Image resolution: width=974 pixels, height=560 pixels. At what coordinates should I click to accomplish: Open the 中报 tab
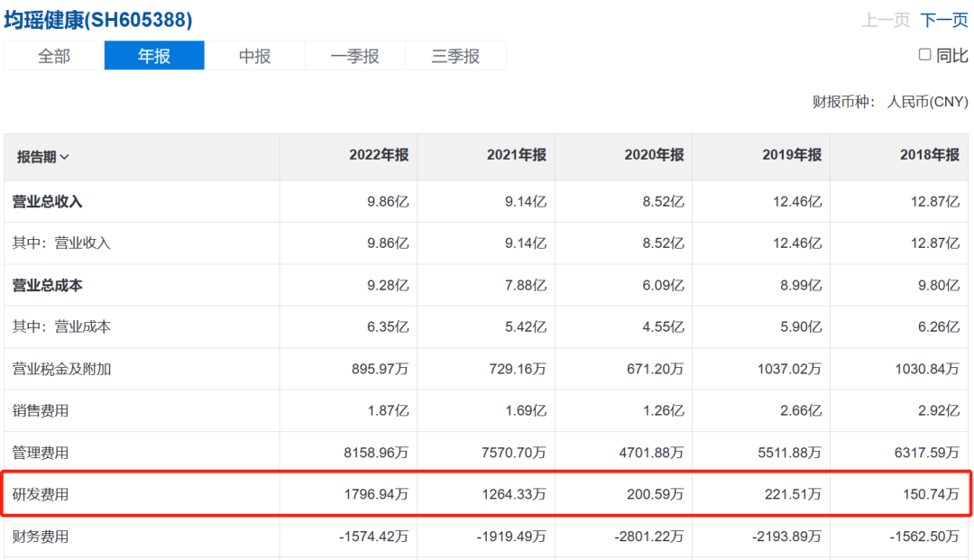point(254,56)
